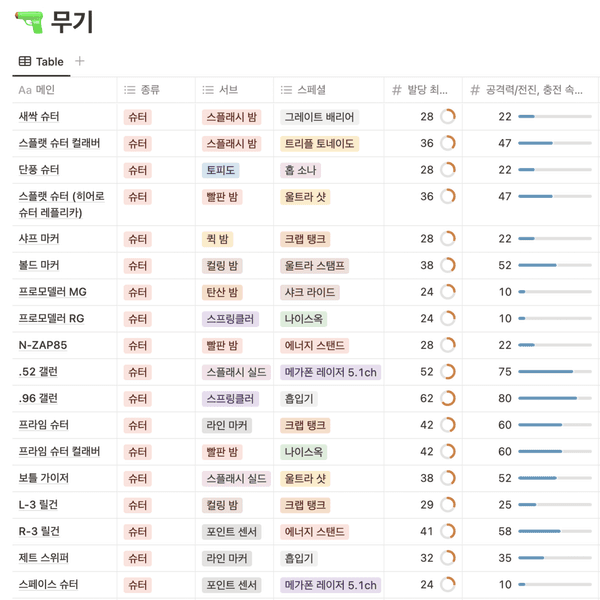This screenshot has height=600, width=600.
Task: Click the progress bar in .52 갤런 row
Action: pos(550,372)
